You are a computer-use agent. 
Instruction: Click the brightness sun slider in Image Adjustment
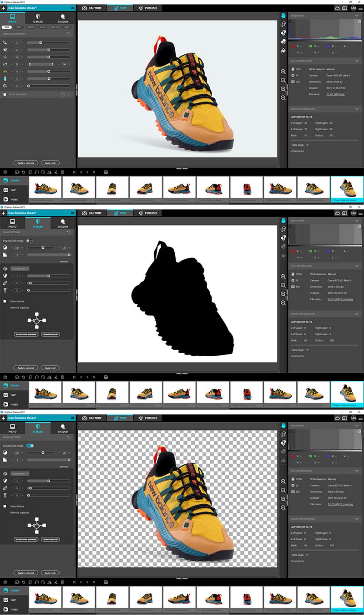point(49,50)
